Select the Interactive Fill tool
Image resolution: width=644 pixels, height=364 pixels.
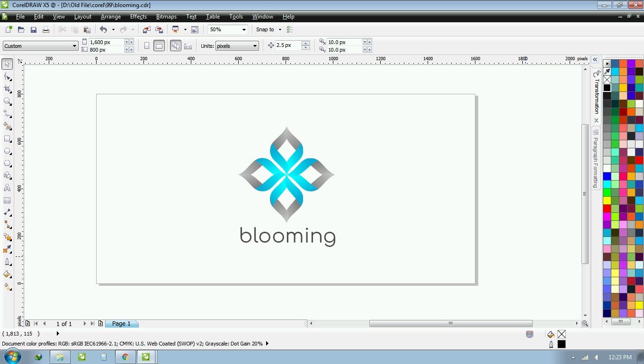[x=7, y=286]
